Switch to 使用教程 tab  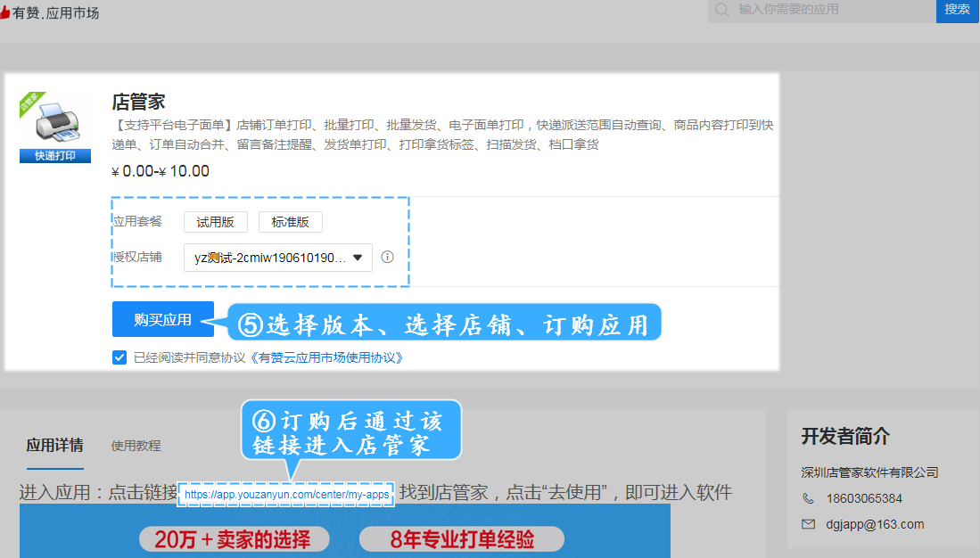coord(136,446)
